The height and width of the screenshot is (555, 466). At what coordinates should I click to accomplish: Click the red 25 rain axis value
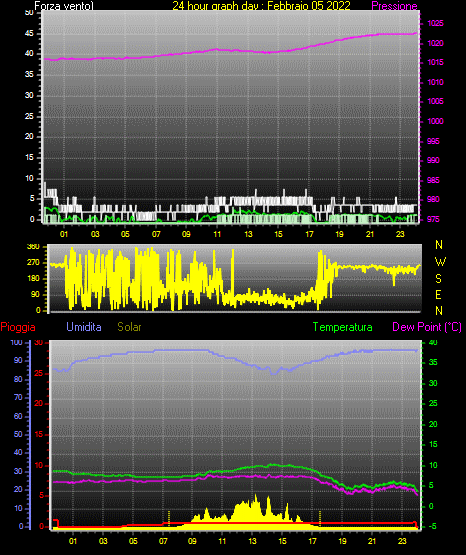(x=39, y=373)
